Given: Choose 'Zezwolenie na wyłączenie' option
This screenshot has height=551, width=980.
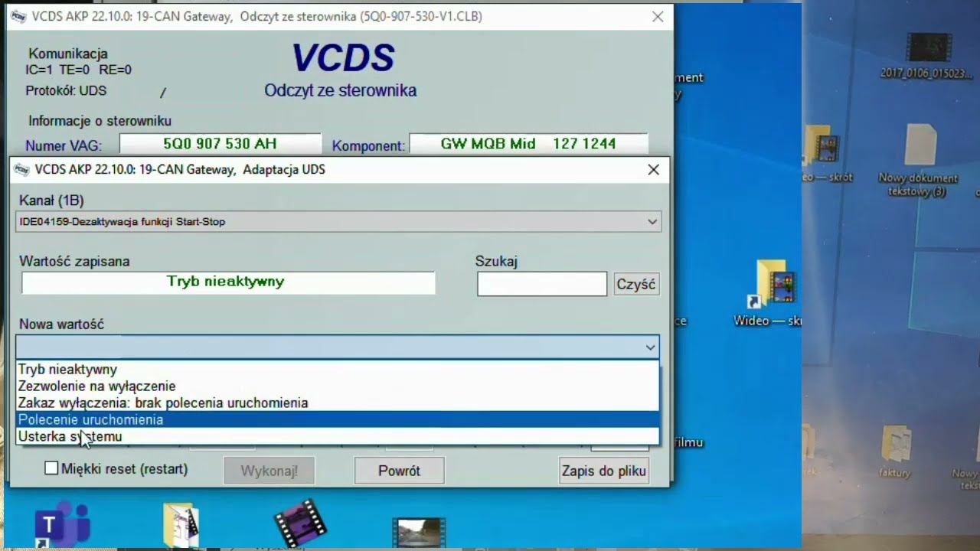Looking at the screenshot, I should (337, 386).
